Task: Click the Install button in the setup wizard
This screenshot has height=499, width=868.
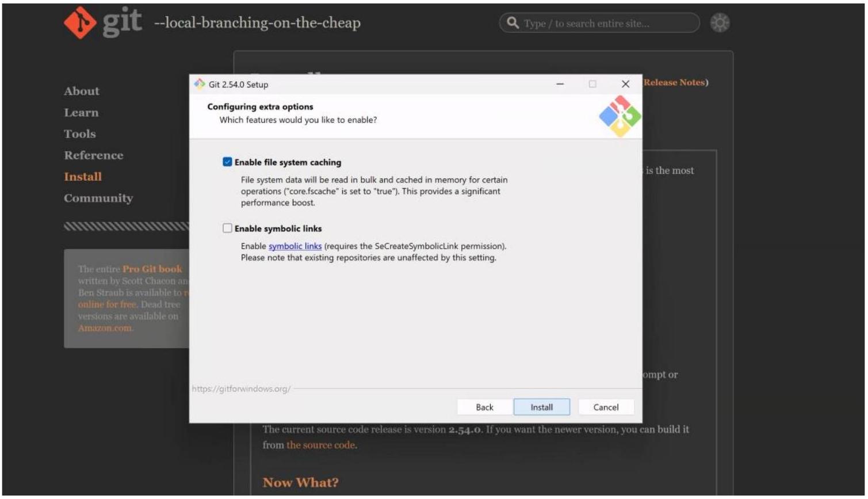Action: 541,407
